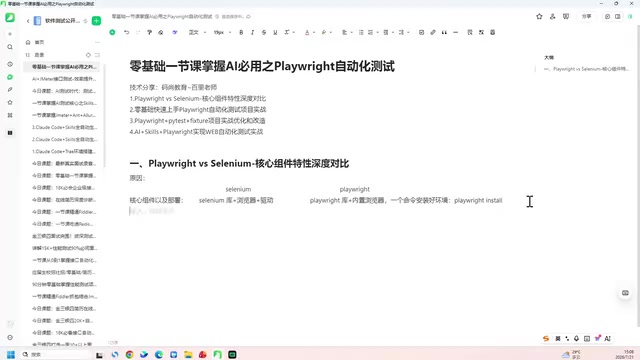640x360 pixels.
Task: Toggle italic formatting
Action: (x=252, y=32)
